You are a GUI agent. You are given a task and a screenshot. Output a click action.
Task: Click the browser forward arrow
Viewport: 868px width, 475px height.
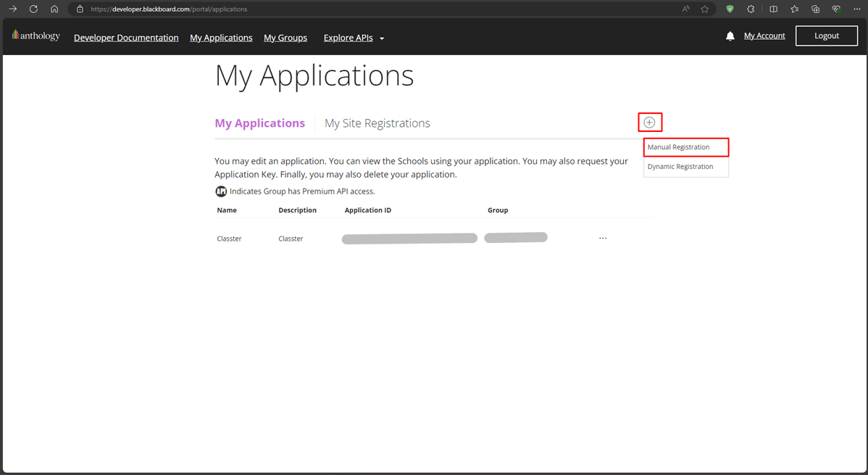tap(13, 9)
